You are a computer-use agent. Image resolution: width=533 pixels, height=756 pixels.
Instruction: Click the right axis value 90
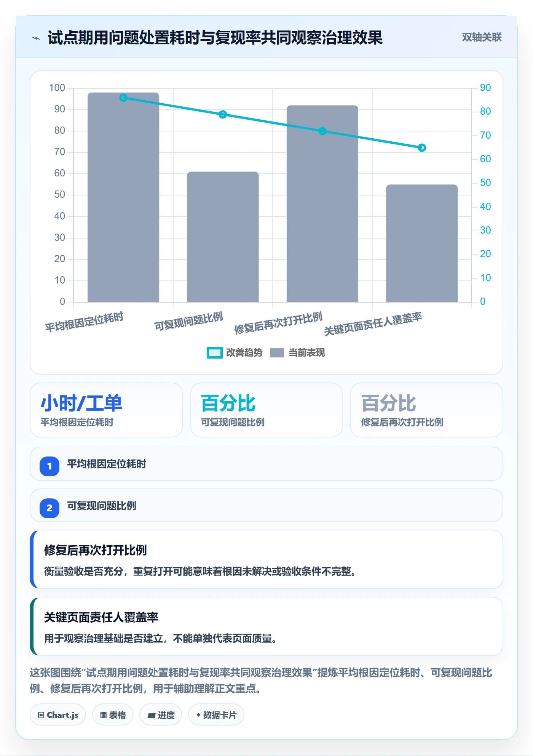(x=485, y=88)
